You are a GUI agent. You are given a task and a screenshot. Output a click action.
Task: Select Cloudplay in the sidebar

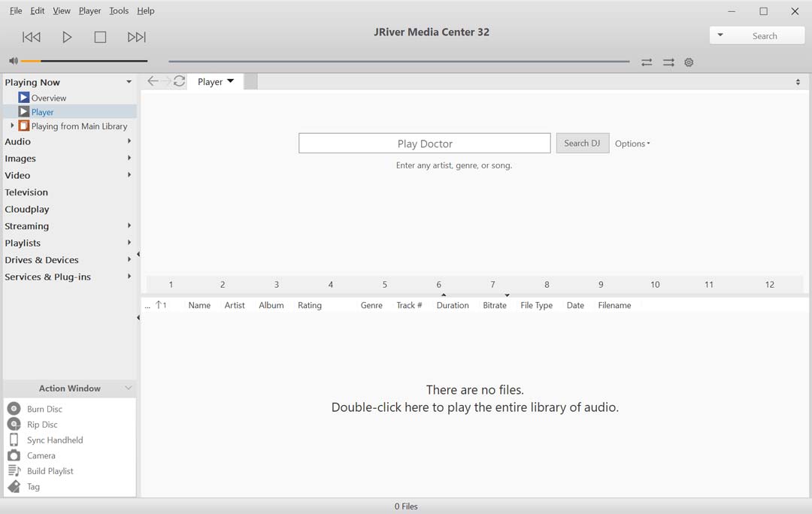pyautogui.click(x=27, y=209)
